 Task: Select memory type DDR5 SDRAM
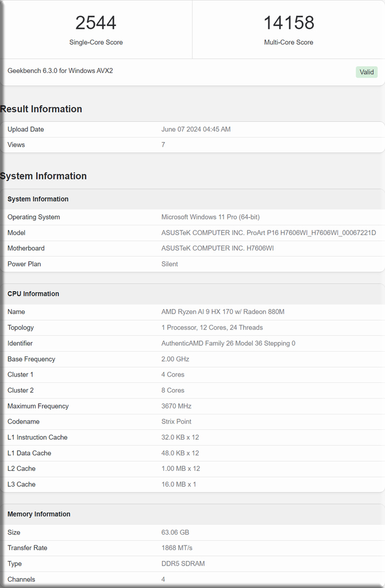(x=183, y=564)
